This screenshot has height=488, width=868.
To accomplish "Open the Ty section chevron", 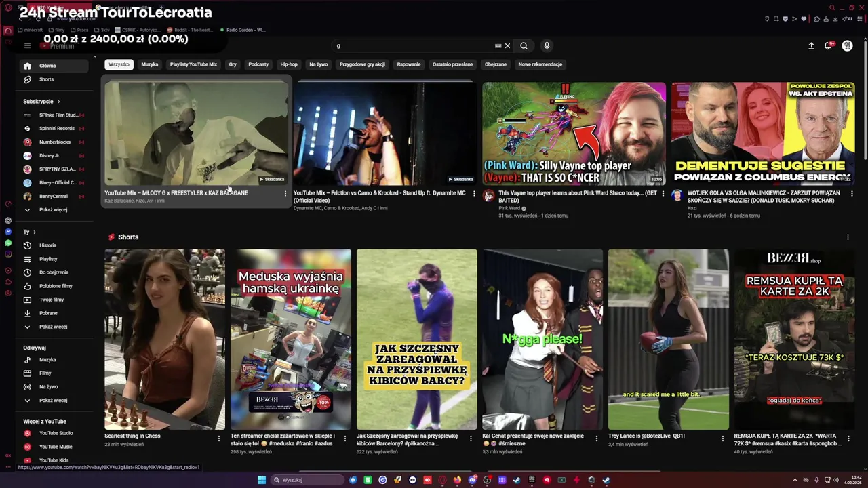I will [x=34, y=232].
